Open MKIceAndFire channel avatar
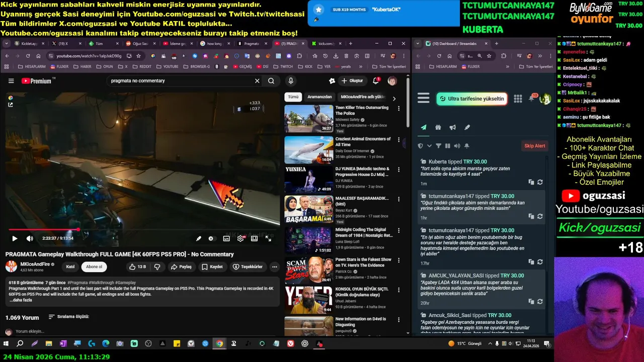This screenshot has width=644, height=362. 11,266
